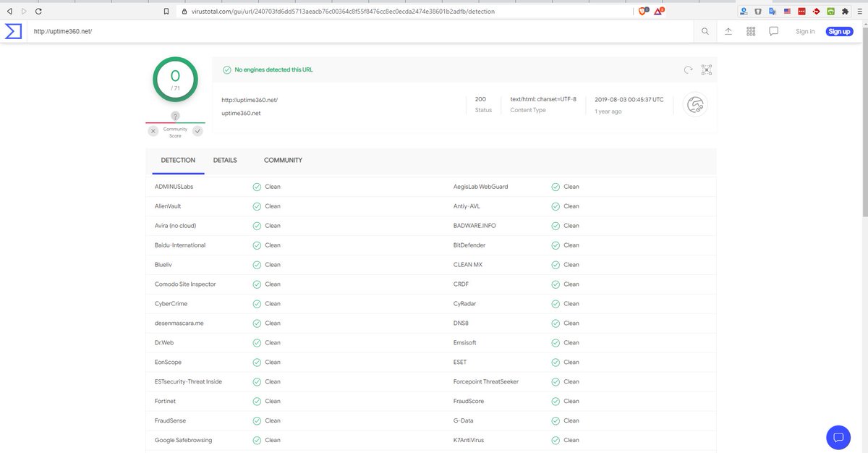
Task: Go back with browser back arrow
Action: coord(9,12)
